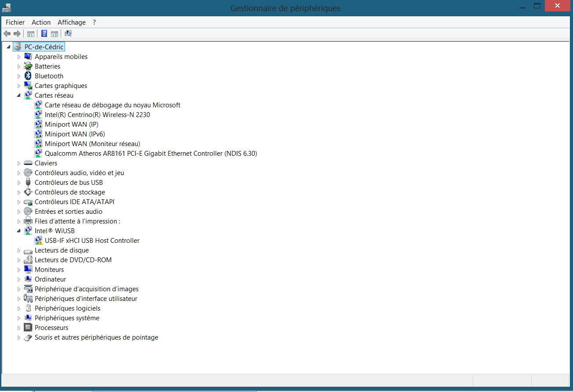Image resolution: width=573 pixels, height=392 pixels.
Task: Toggle the action pane toolbar icon
Action: tap(55, 33)
